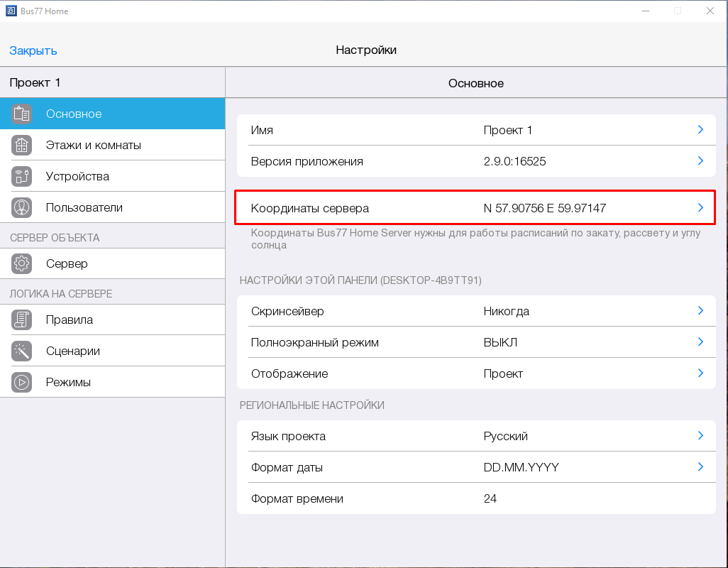Open Отображение Проект setting row
Viewport: 728px width, 568px height.
(475, 373)
